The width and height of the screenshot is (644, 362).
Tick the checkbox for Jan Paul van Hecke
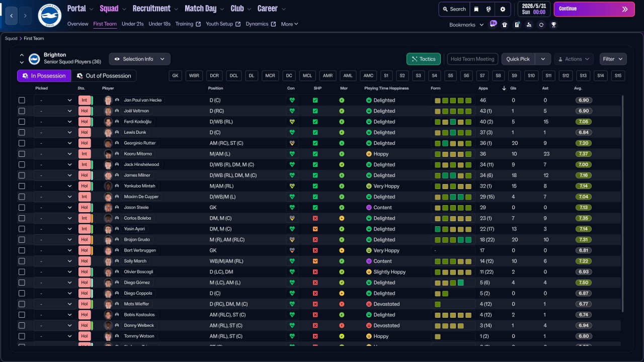(x=22, y=100)
